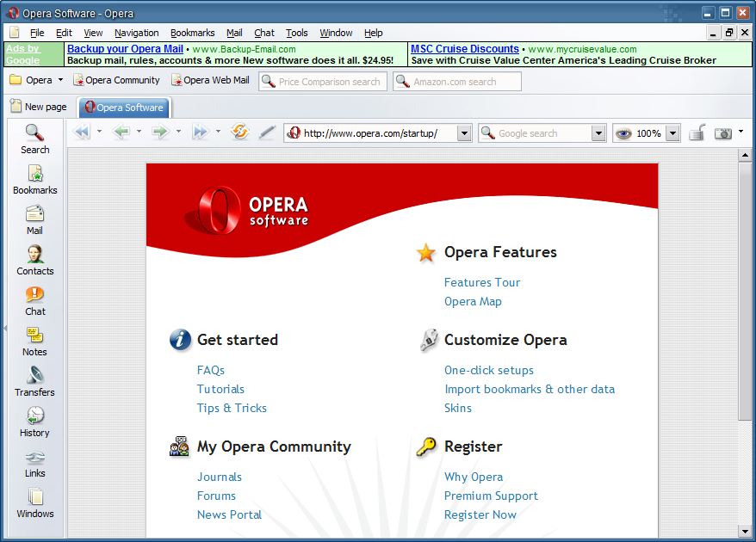Click the Price Comparison search field

323,82
